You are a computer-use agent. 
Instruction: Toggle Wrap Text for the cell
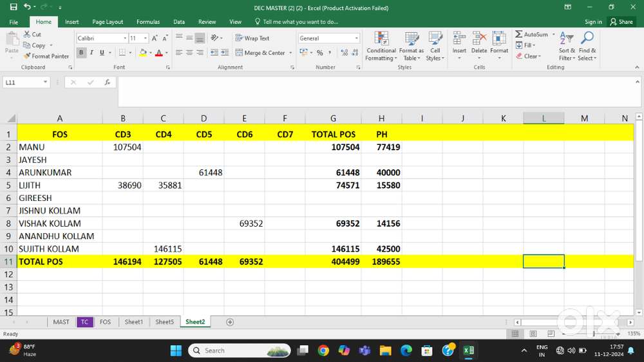click(252, 38)
